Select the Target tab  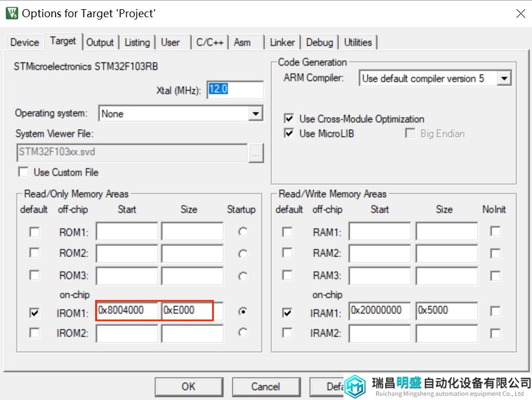pyautogui.click(x=63, y=41)
